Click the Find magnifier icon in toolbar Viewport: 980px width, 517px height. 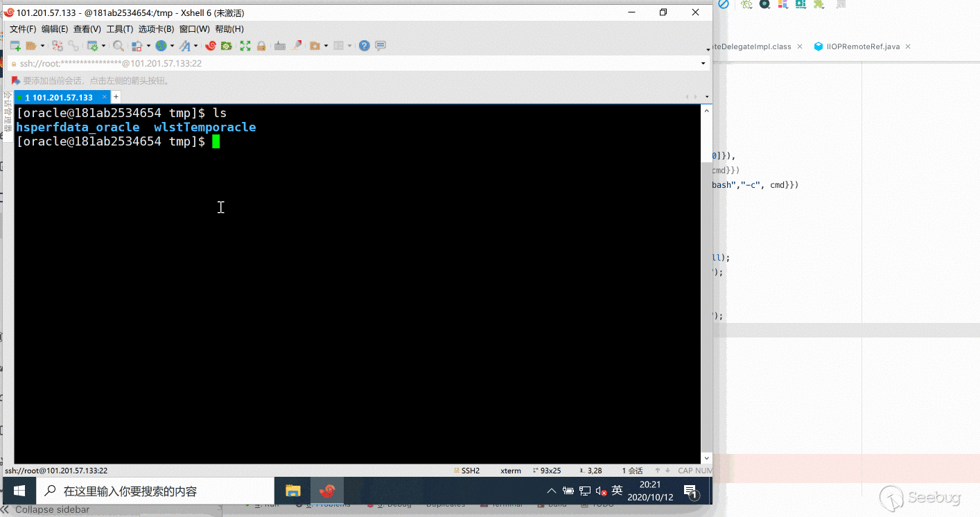[119, 46]
